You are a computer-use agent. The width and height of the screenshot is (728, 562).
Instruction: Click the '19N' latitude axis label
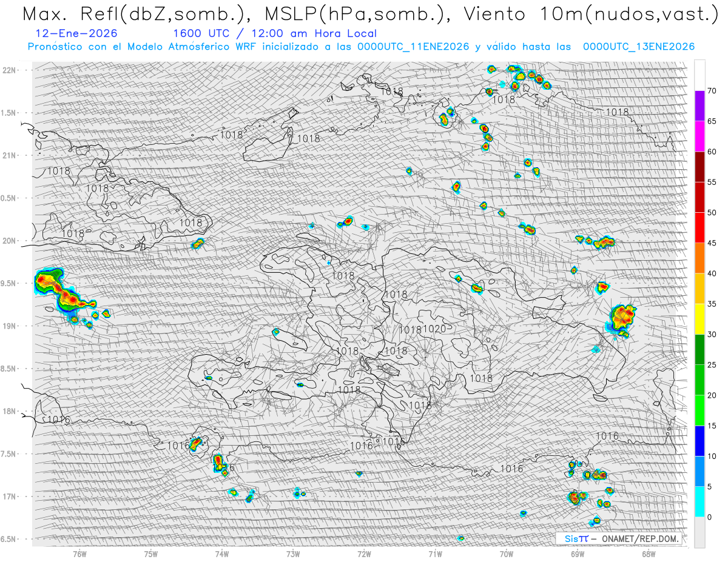pyautogui.click(x=10, y=326)
